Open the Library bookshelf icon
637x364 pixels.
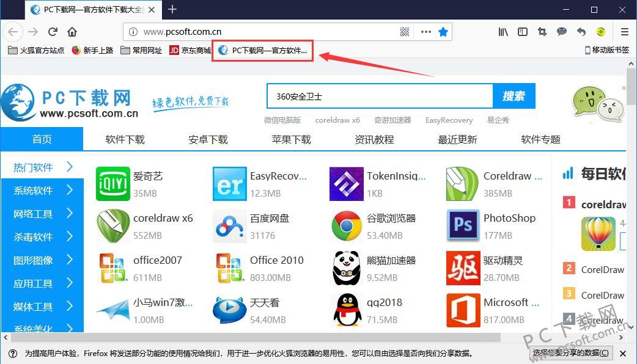(x=503, y=32)
